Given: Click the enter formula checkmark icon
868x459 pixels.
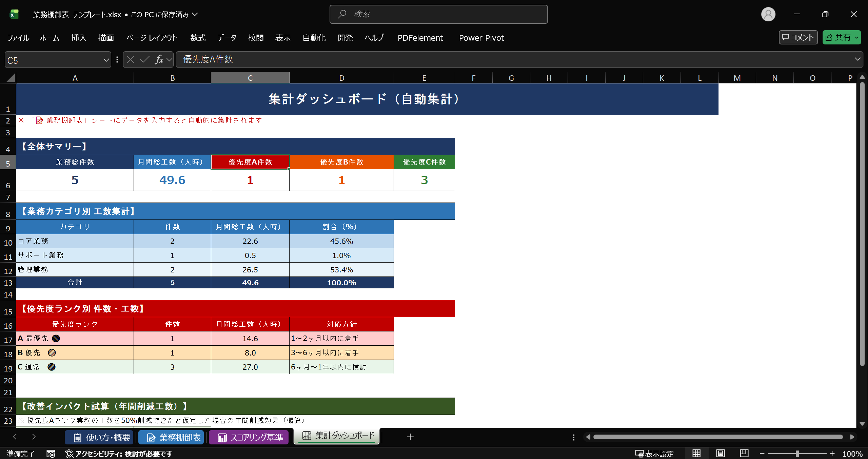Looking at the screenshot, I should 145,60.
